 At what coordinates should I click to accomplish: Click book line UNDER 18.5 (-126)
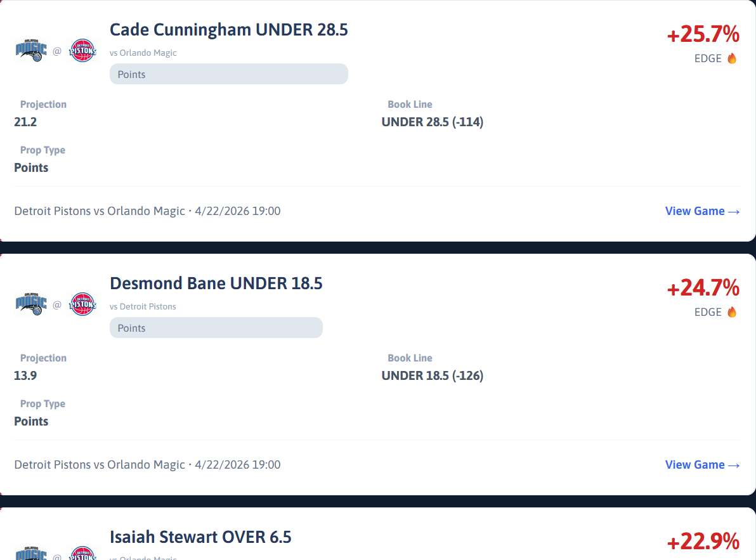pyautogui.click(x=432, y=375)
